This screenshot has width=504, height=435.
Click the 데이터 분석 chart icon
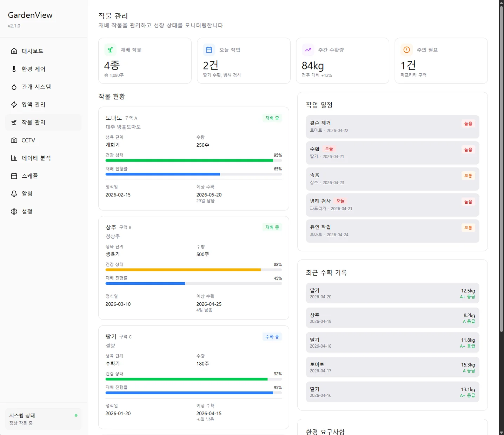14,158
